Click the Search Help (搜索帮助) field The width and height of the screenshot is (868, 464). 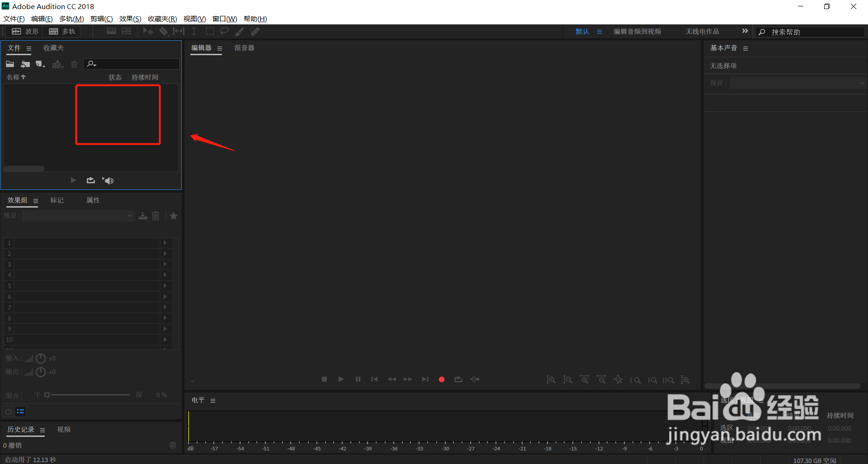tap(811, 32)
